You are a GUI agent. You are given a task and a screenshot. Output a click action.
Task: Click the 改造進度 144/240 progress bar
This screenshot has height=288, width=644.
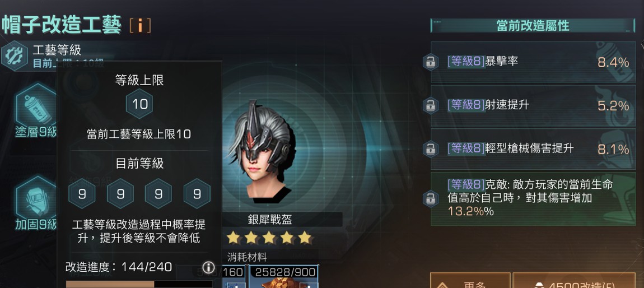[x=139, y=284]
